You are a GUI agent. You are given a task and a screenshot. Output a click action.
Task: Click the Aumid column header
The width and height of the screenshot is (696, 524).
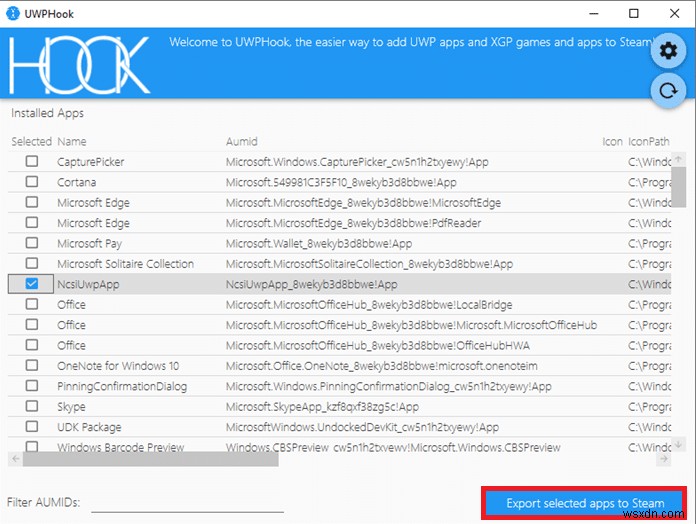tap(241, 142)
